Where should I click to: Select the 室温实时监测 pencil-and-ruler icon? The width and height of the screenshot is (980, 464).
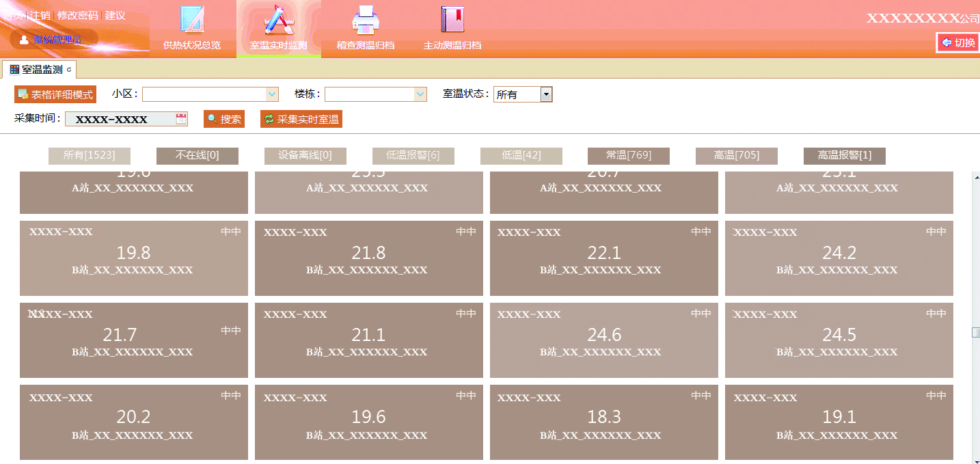click(278, 21)
